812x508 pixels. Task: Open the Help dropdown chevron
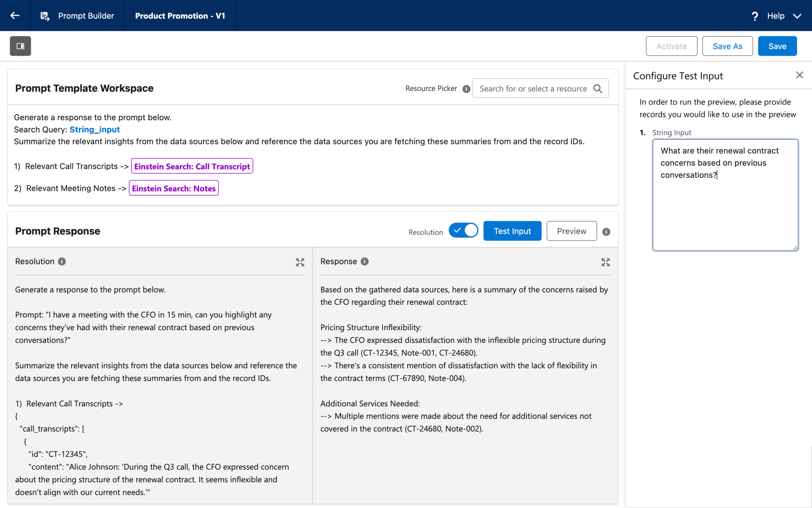[x=797, y=16]
